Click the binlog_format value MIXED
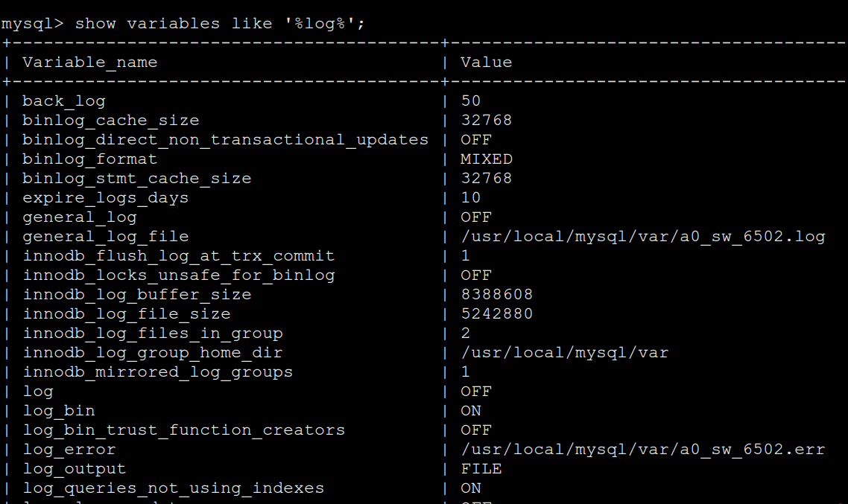 [486, 159]
